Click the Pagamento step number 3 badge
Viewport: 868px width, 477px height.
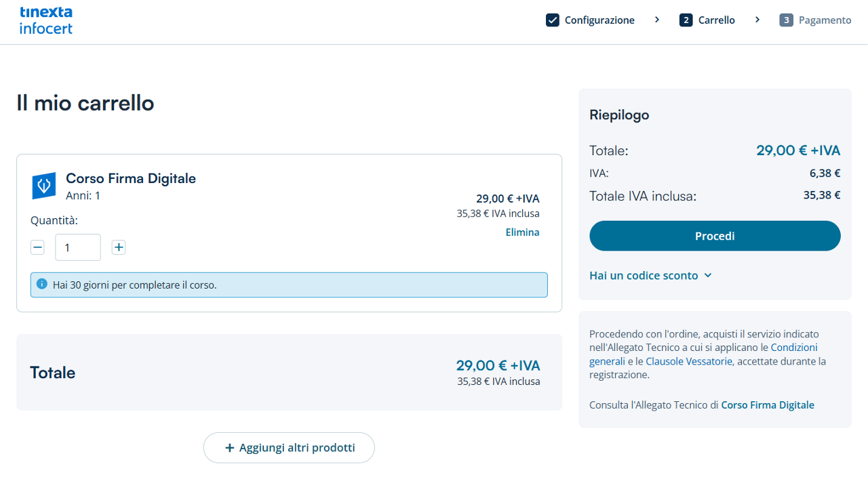786,20
